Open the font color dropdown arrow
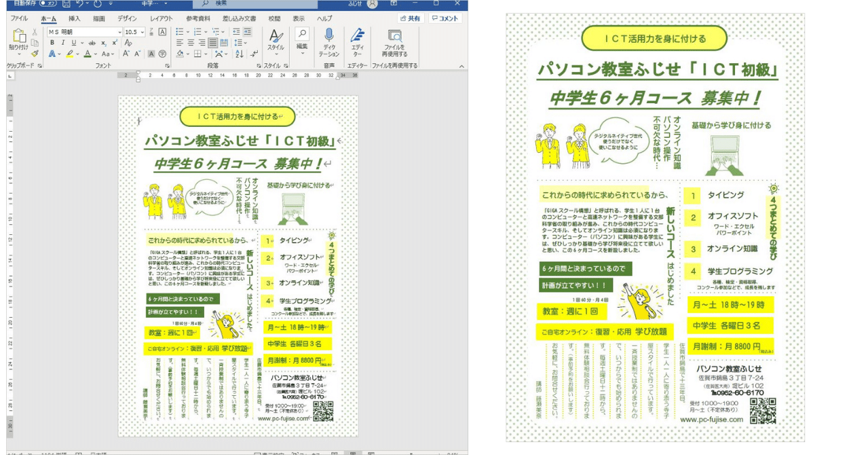 click(x=95, y=53)
